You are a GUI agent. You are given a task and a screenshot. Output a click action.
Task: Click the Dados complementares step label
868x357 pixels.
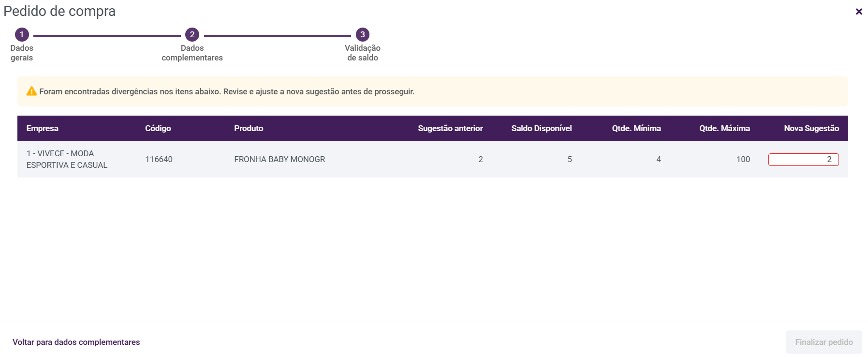click(192, 53)
